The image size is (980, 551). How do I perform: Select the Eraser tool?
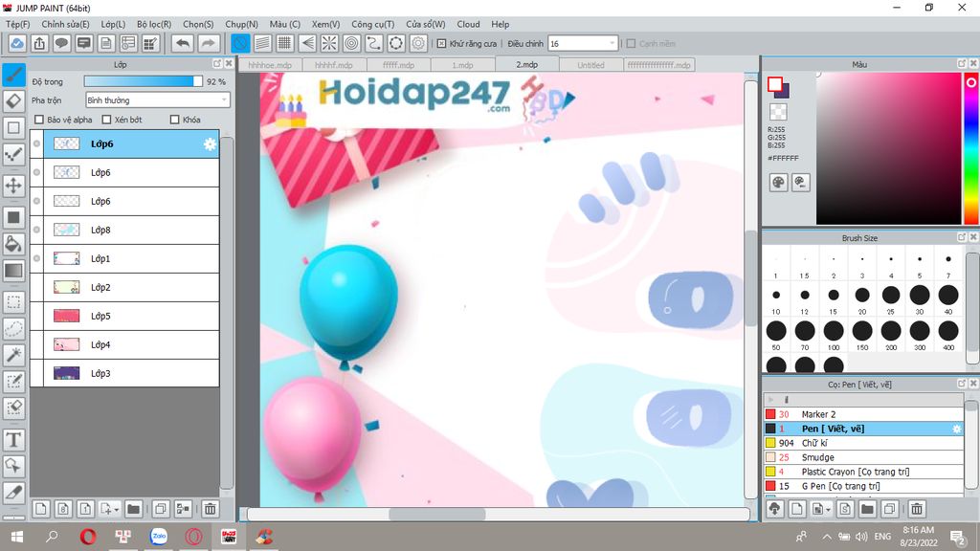pos(13,100)
